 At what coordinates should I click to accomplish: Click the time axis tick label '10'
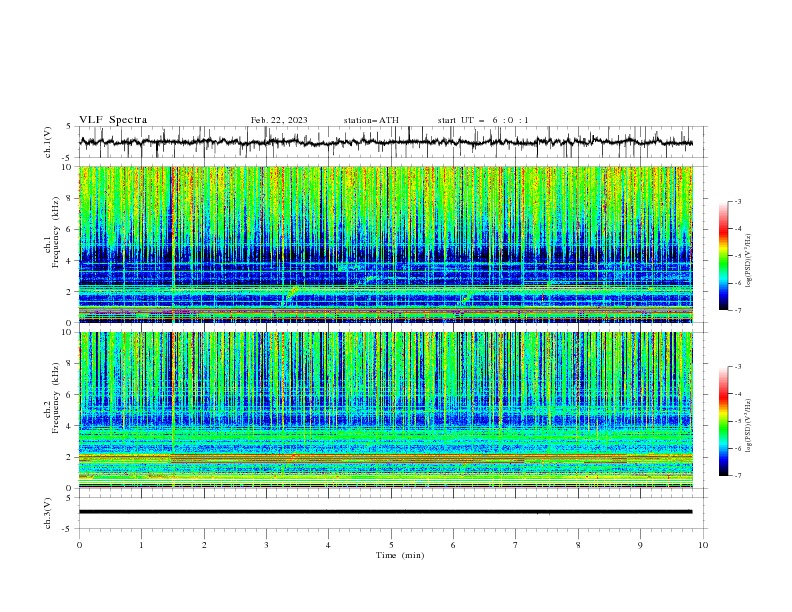(x=703, y=545)
